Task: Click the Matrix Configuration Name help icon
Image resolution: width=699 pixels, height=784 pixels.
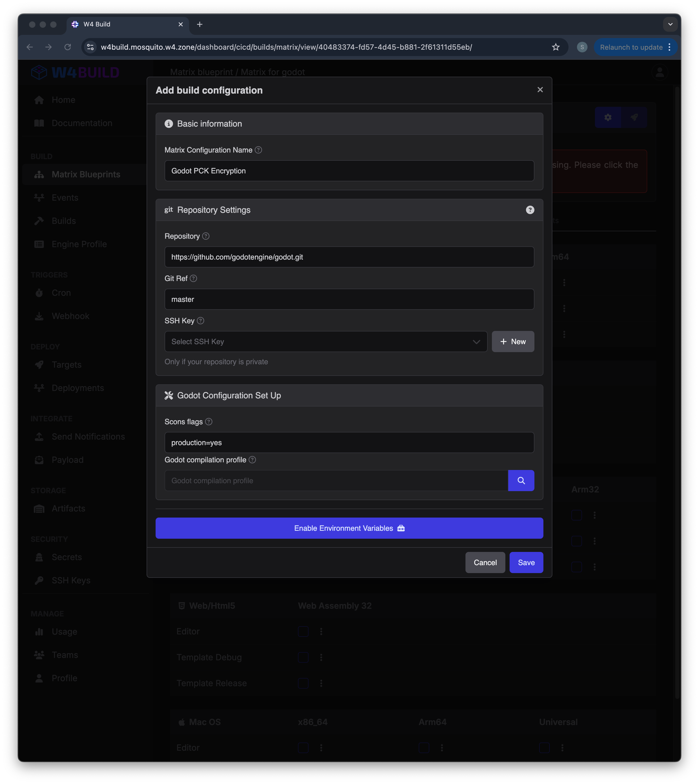Action: point(258,150)
